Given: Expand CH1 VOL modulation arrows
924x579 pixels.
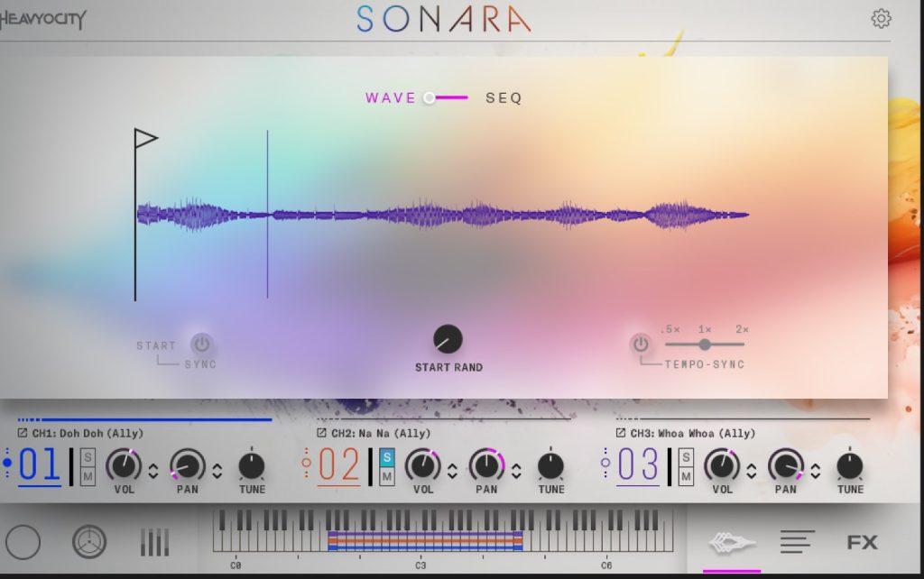Looking at the screenshot, I should tap(152, 470).
